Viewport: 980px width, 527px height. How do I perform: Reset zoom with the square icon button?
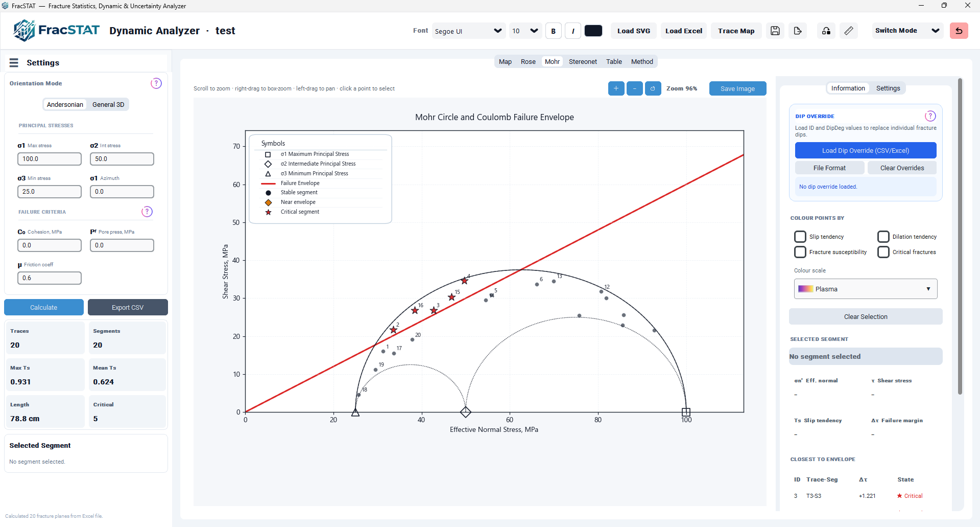tap(653, 88)
